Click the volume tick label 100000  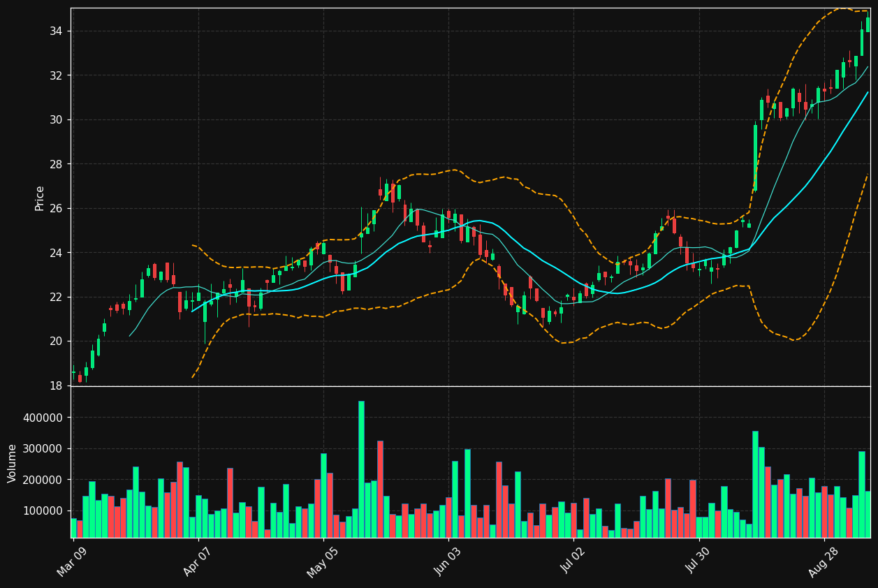44,511
